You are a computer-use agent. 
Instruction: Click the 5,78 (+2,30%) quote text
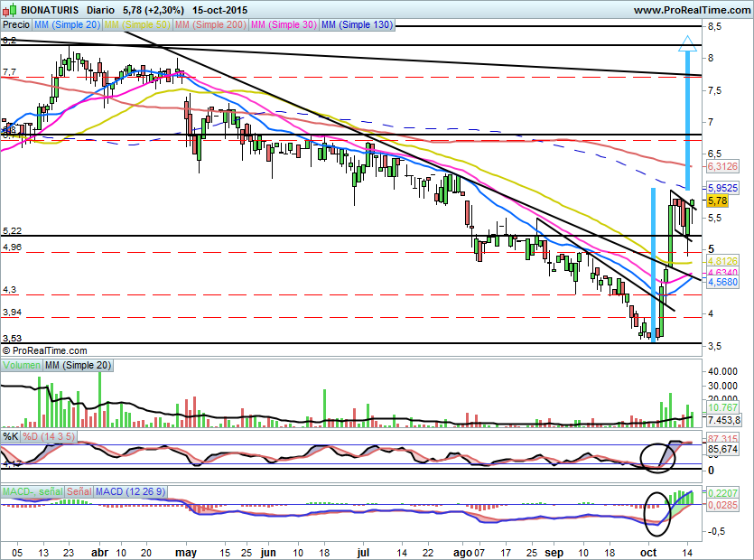[x=154, y=10]
